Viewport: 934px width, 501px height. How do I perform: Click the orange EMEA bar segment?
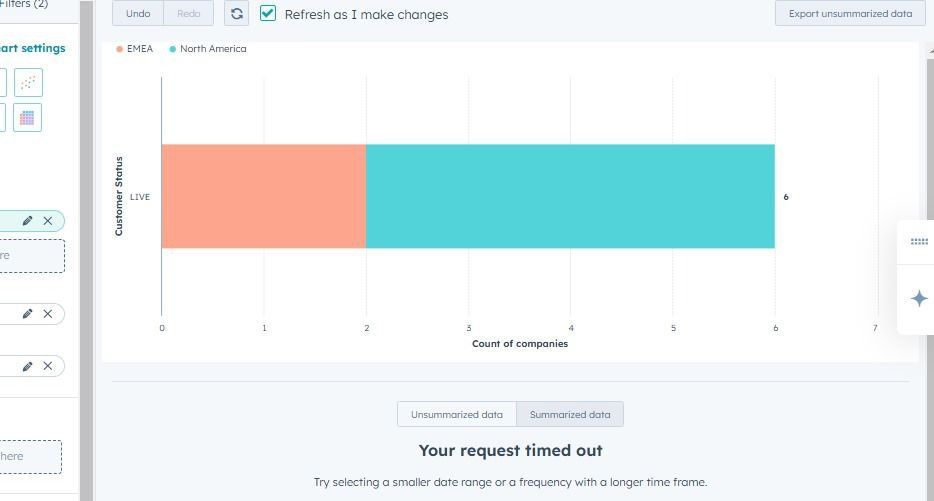263,196
